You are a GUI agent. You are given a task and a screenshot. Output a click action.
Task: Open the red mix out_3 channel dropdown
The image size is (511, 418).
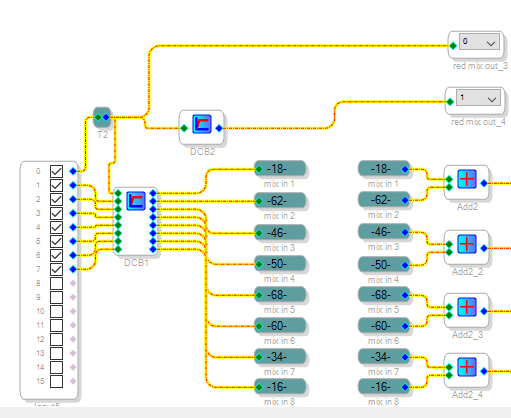[480, 42]
